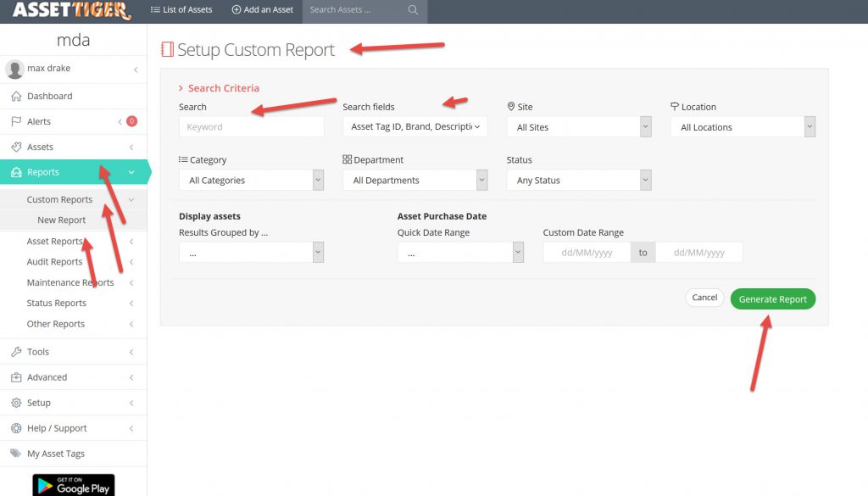Image resolution: width=868 pixels, height=496 pixels.
Task: Click the Dashboard home icon
Action: (x=16, y=97)
